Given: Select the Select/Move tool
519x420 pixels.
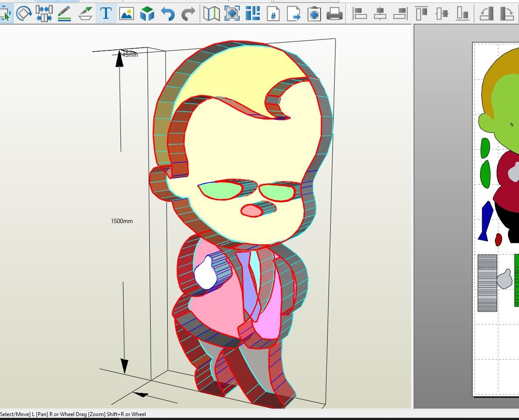Looking at the screenshot, I should point(5,14).
